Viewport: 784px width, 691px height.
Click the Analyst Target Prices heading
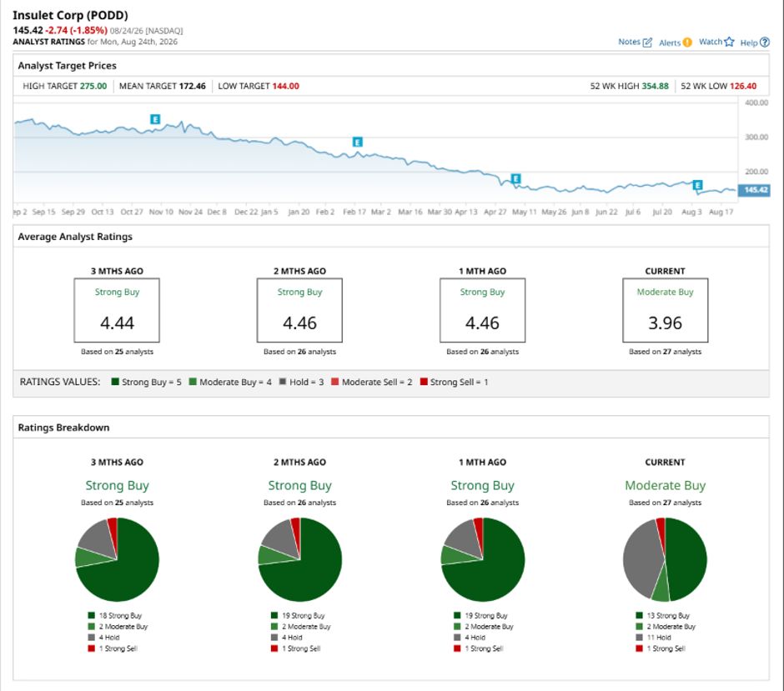pyautogui.click(x=67, y=66)
